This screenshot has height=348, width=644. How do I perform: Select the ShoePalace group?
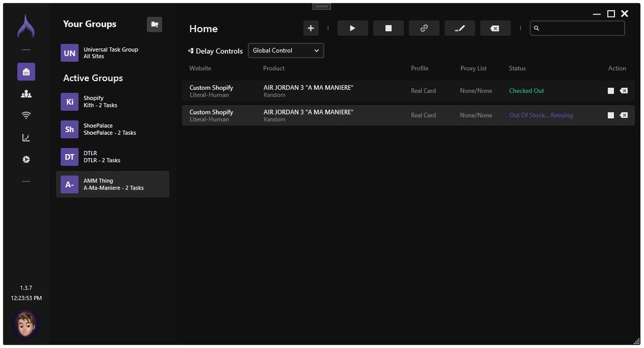pos(113,129)
